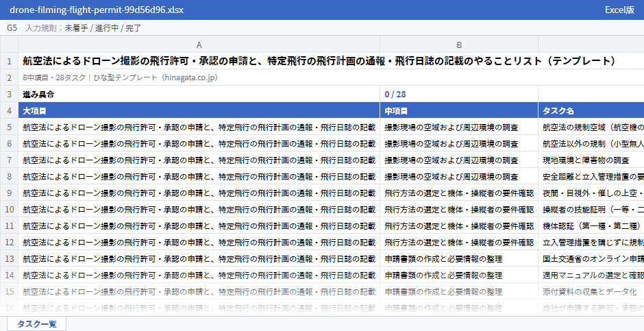The height and width of the screenshot is (331, 644).
Task: Select row 15 header
Action: [x=9, y=291]
